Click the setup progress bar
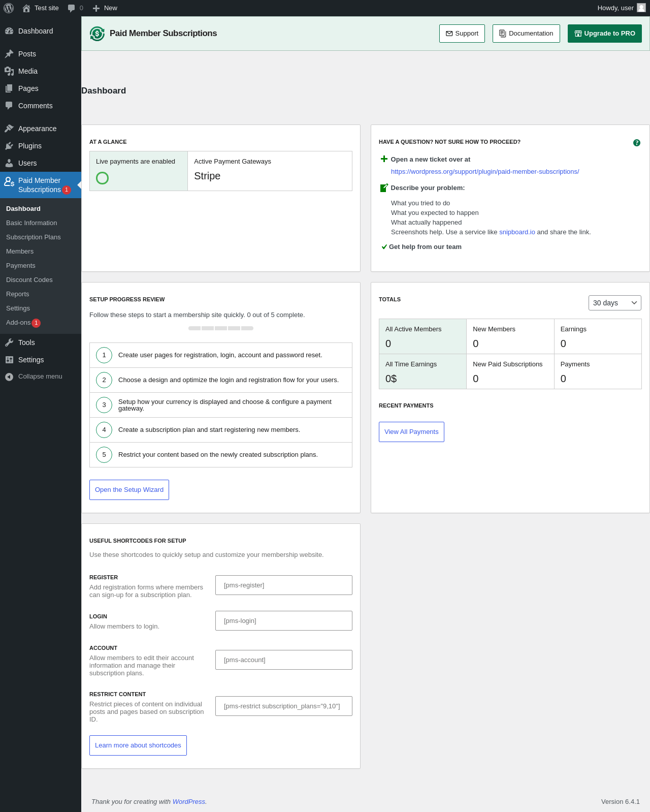This screenshot has height=812, width=650. [220, 328]
